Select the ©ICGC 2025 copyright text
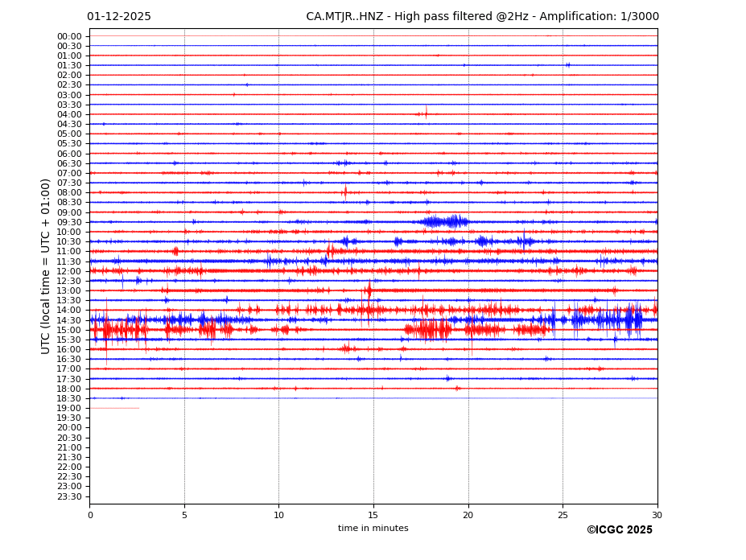This screenshot has height=560, width=746. (619, 530)
